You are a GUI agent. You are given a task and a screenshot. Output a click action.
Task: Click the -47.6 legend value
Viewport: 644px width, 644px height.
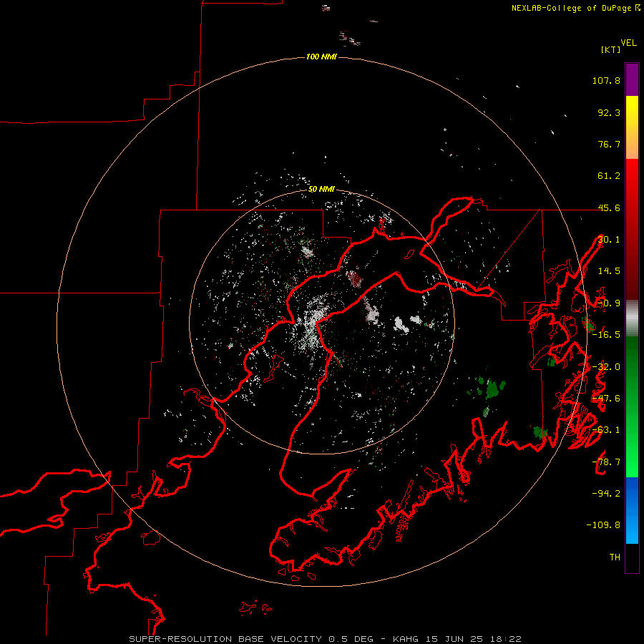click(606, 399)
